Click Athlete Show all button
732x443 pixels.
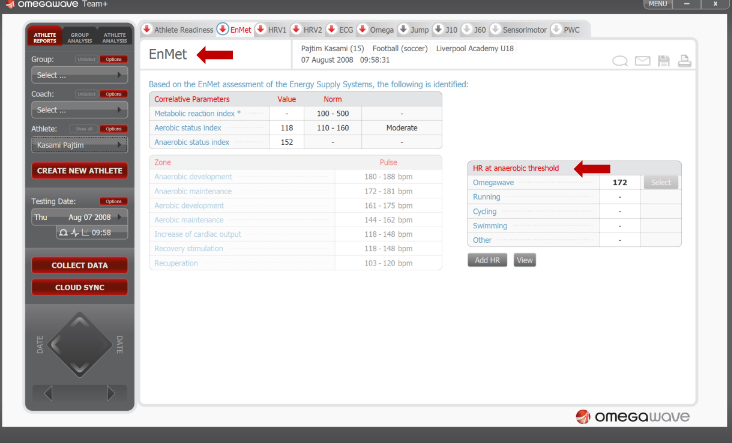pyautogui.click(x=84, y=129)
